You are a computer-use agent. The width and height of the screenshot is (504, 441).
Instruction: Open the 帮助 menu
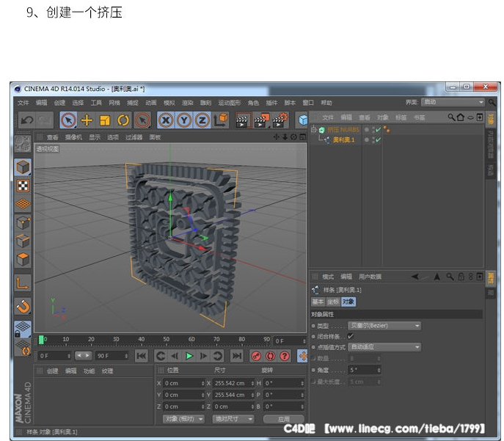click(x=326, y=103)
